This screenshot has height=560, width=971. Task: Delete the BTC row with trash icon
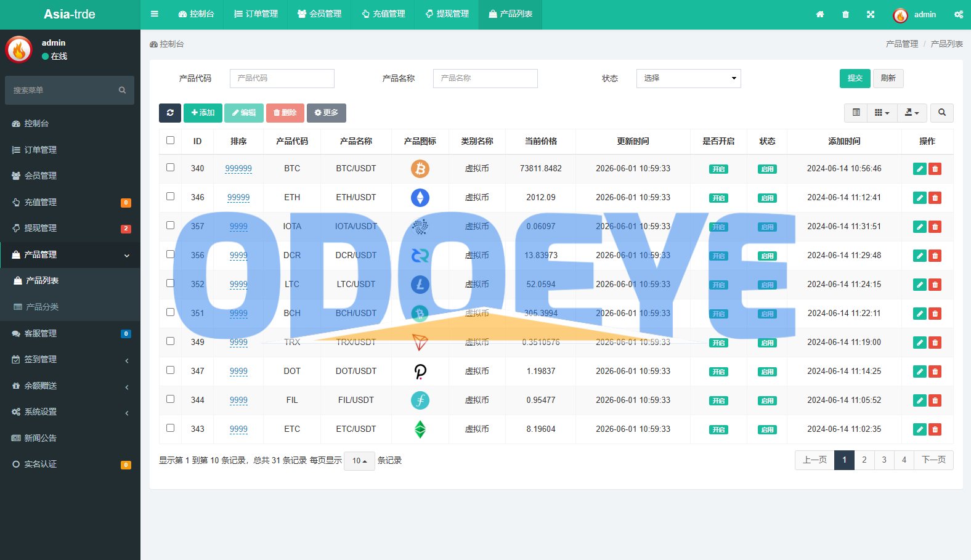click(935, 169)
